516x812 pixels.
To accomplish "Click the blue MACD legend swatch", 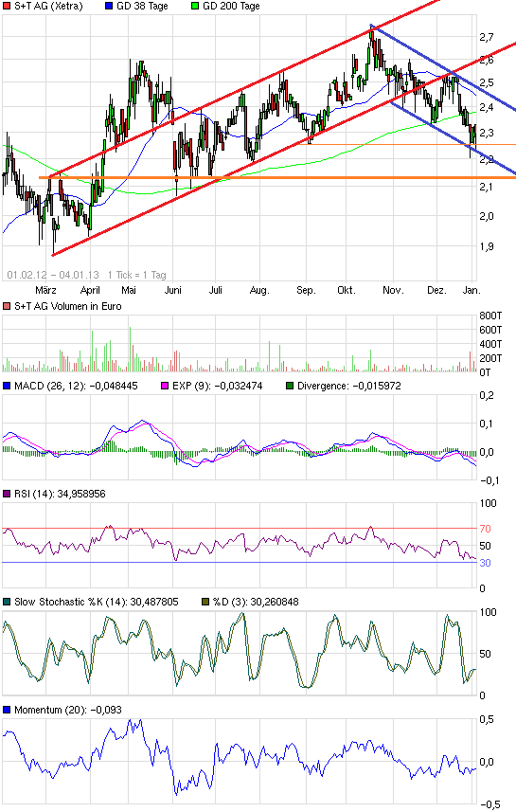I will [x=7, y=386].
